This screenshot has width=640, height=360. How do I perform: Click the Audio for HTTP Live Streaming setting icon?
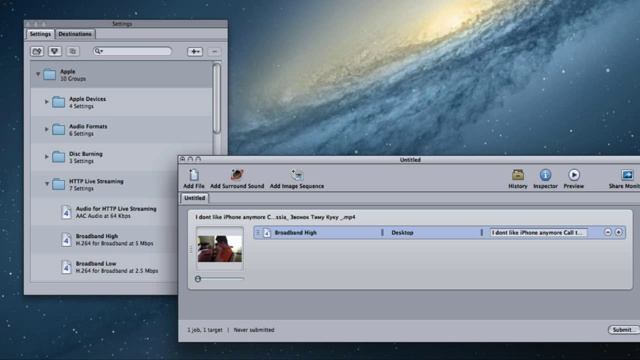pos(66,212)
